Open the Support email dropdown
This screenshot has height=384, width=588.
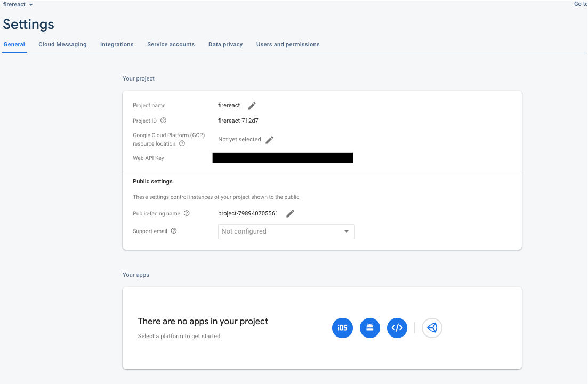click(286, 231)
